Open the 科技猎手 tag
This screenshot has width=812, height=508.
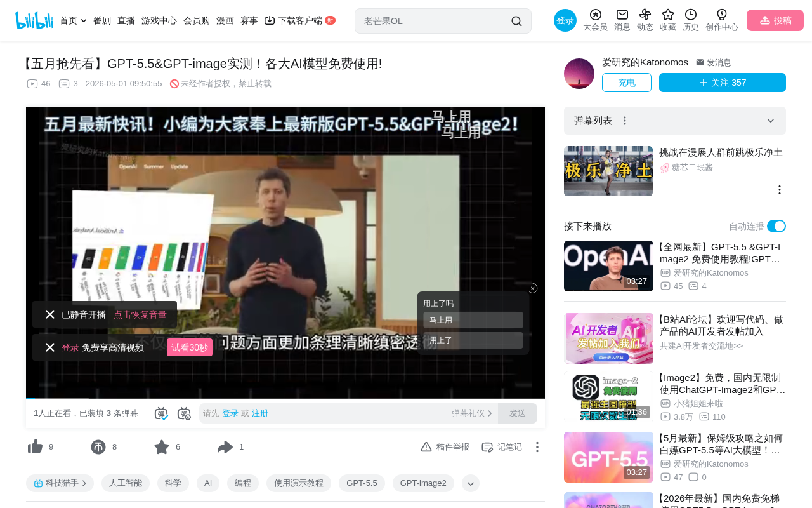[60, 483]
